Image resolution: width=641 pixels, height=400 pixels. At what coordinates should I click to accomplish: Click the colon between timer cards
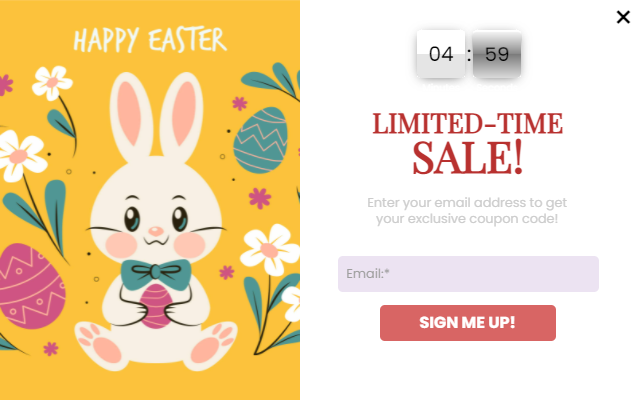click(x=469, y=54)
